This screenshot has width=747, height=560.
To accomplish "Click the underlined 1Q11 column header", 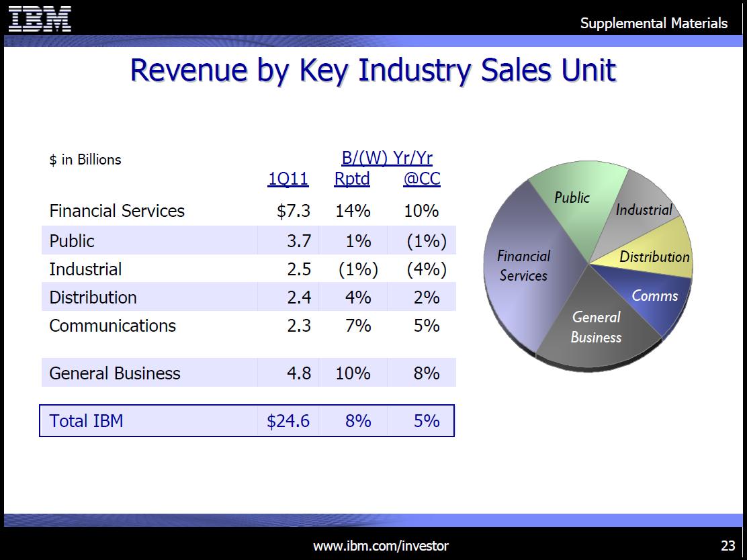I will (x=288, y=179).
